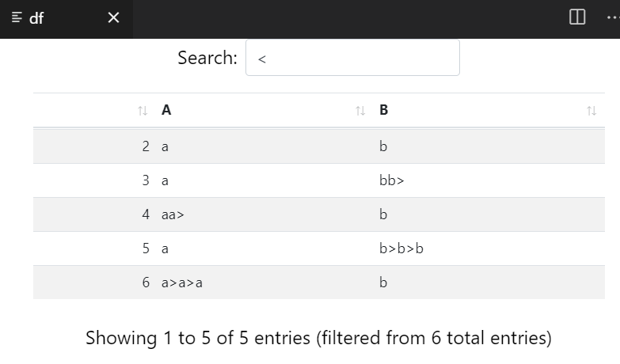620x364 pixels.
Task: Sort by the row index column arrows
Action: pos(143,111)
